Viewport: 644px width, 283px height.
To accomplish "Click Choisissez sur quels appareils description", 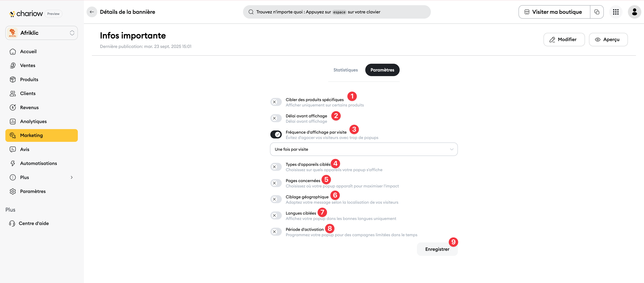I will 334,170.
